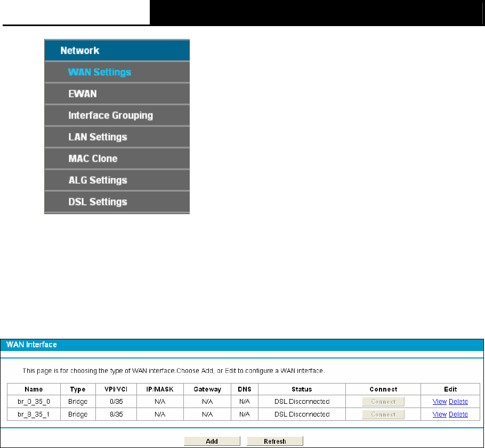The width and height of the screenshot is (485, 448).
Task: Click the br_0_35_0 name cell
Action: click(34, 402)
